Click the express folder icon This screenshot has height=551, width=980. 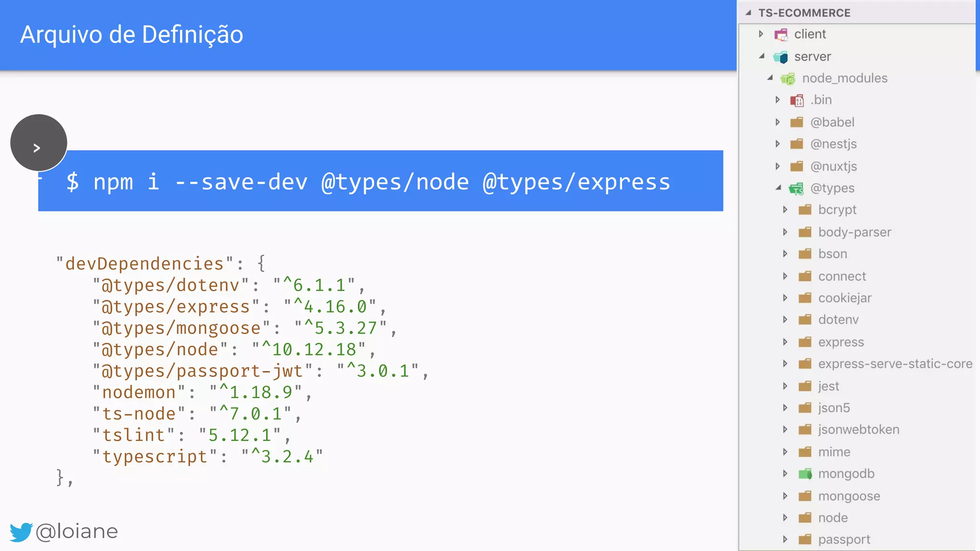pos(805,342)
